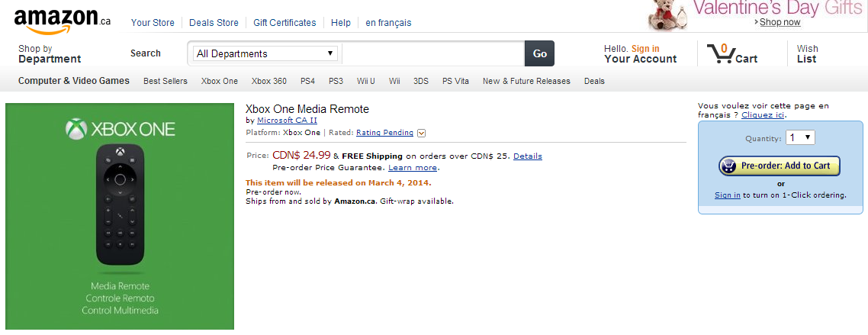The height and width of the screenshot is (335, 868).
Task: Open the shopping cart icon
Action: coord(731,54)
